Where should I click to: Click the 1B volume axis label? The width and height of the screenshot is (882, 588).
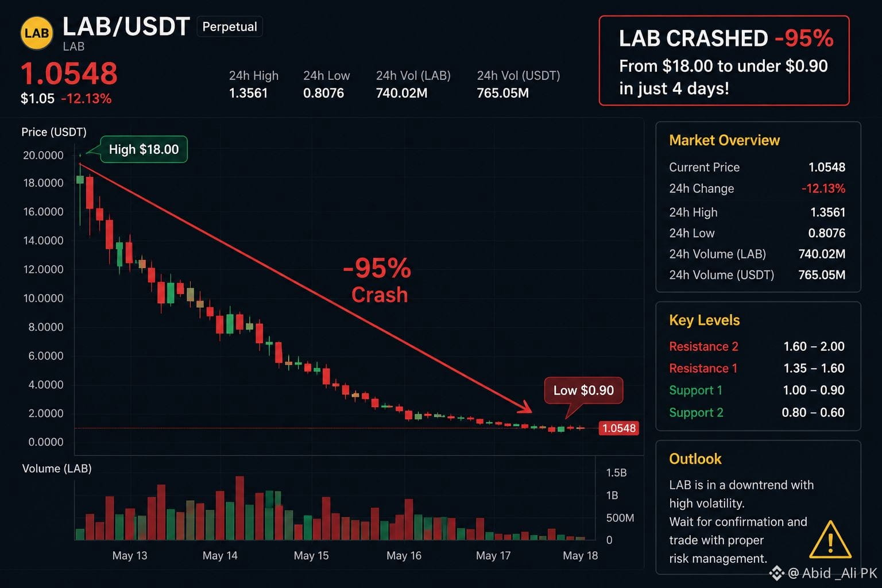tap(612, 496)
